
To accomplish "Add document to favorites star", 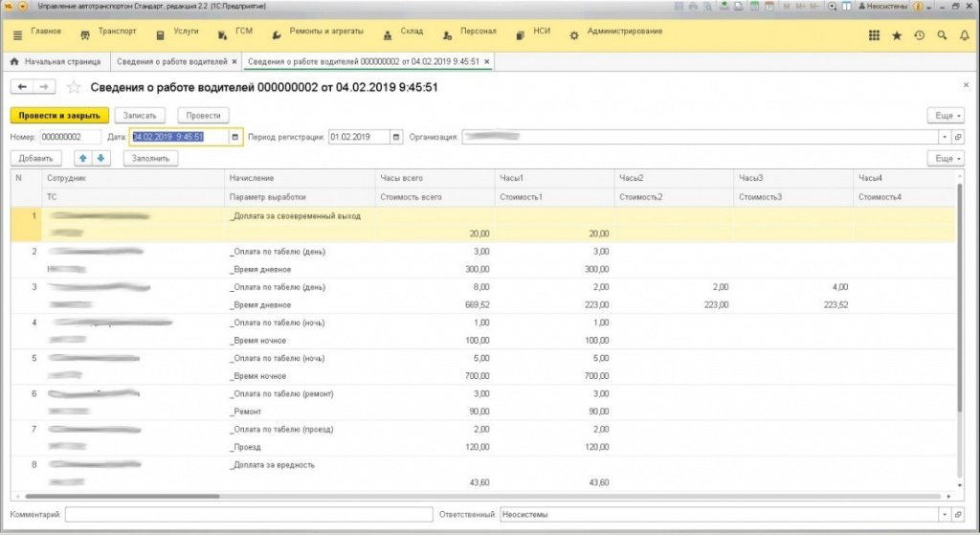I will 74,87.
